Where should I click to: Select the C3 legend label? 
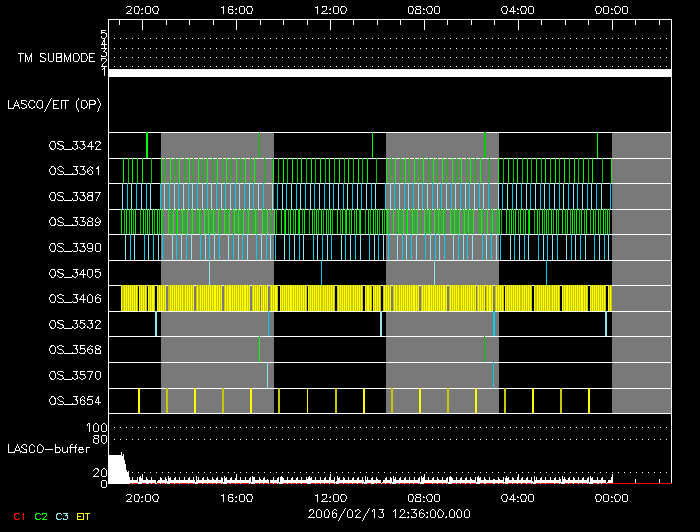click(64, 516)
